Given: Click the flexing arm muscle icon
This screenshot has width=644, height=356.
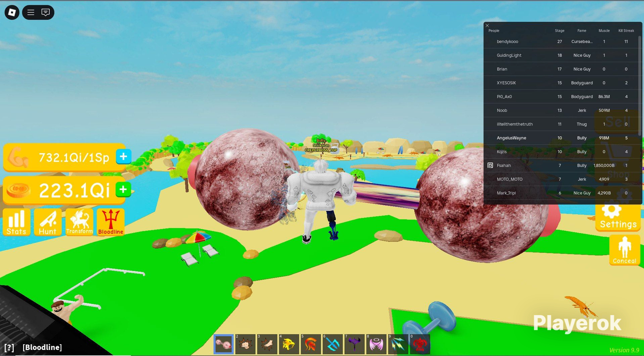Looking at the screenshot, I should tap(19, 157).
